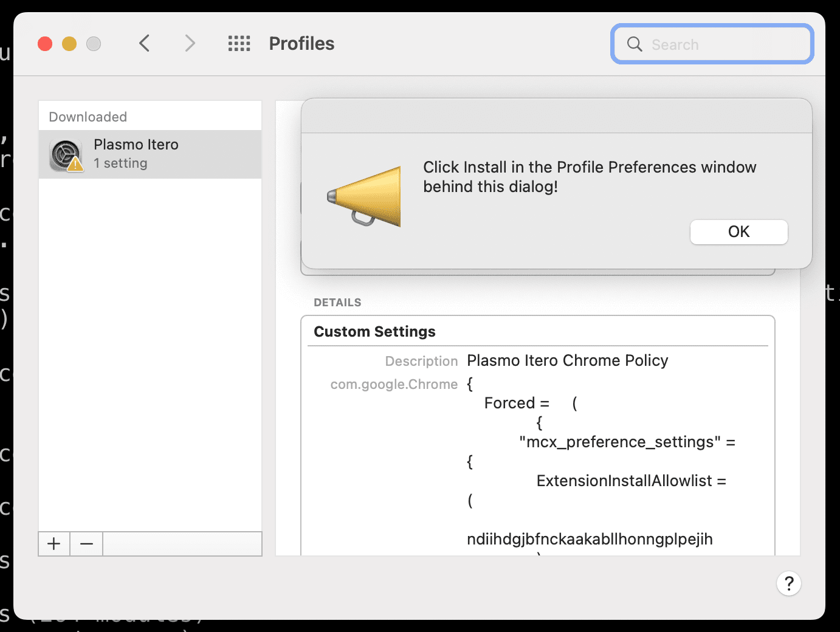Open help with question mark button

coord(789,583)
